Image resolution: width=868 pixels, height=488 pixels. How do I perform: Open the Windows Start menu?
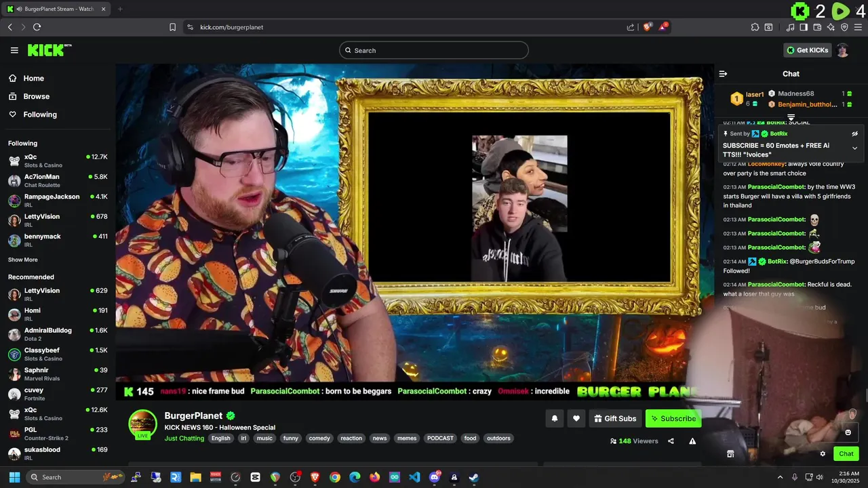coord(14,477)
